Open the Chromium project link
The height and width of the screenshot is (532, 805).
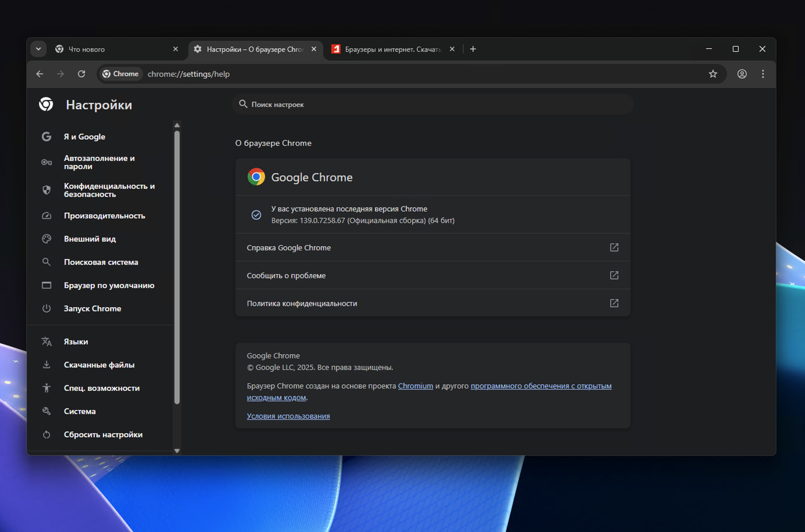tap(415, 386)
